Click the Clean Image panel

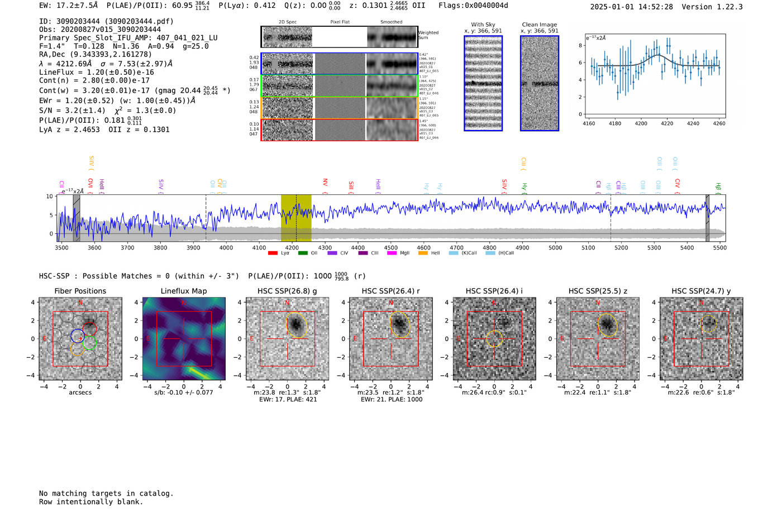coord(540,83)
